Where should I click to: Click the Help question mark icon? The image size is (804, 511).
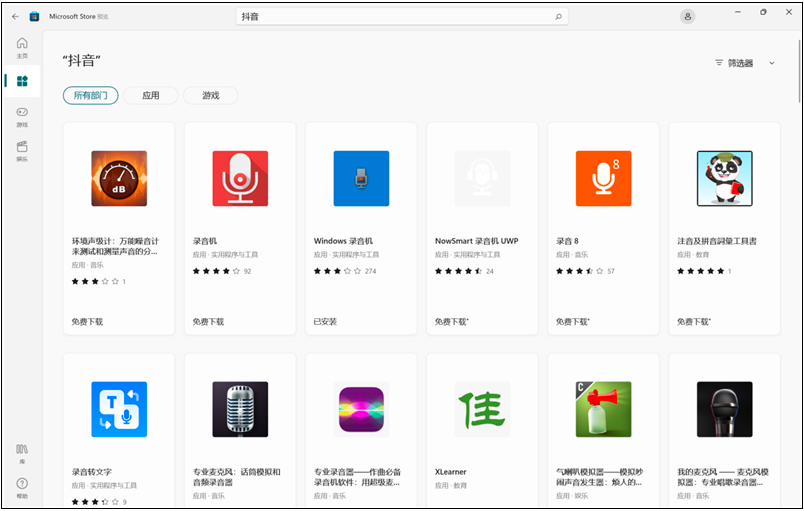[x=22, y=486]
